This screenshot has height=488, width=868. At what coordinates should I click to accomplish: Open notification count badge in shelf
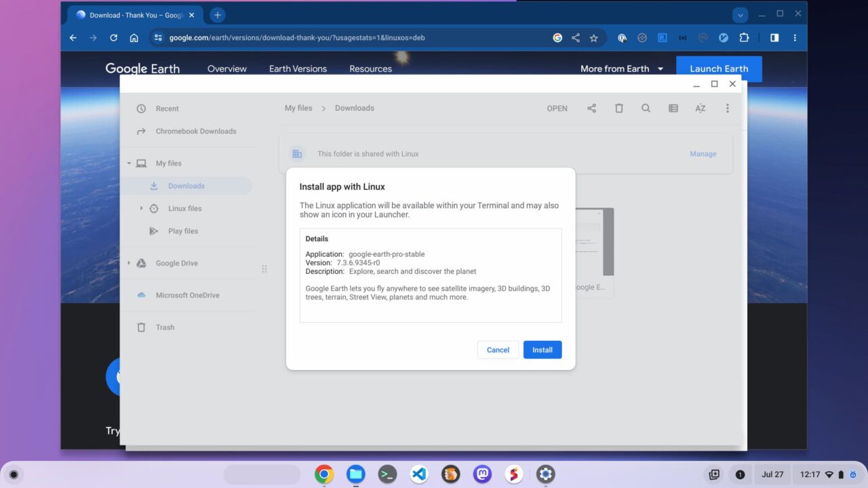[740, 474]
